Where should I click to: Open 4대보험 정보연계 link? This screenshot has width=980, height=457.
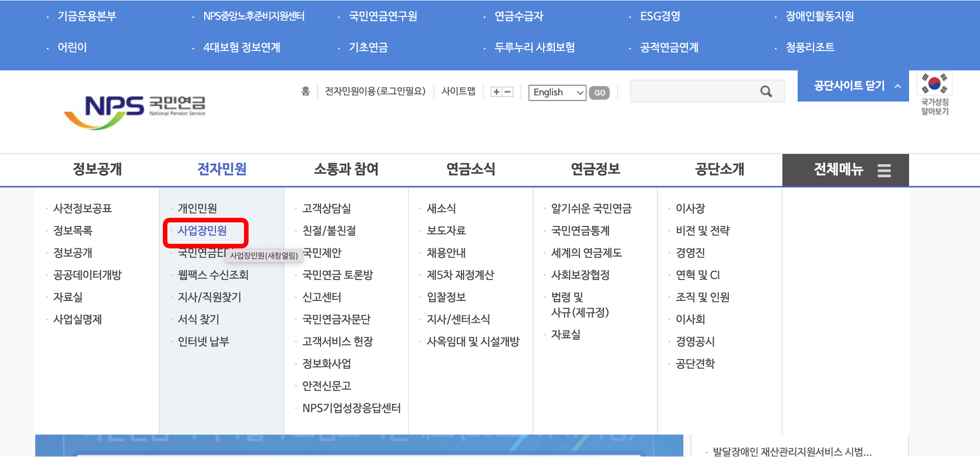click(x=242, y=47)
